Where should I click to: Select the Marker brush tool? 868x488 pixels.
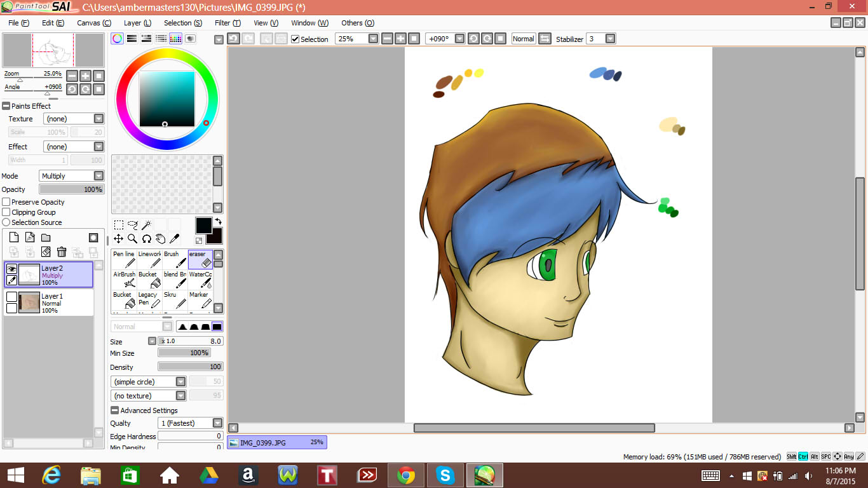point(200,299)
